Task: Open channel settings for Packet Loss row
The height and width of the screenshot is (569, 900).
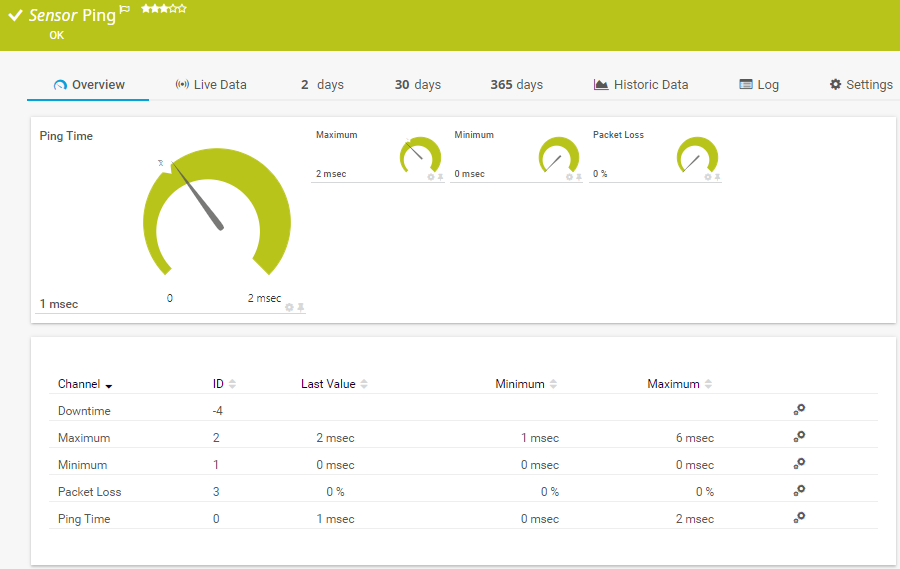Action: (798, 491)
